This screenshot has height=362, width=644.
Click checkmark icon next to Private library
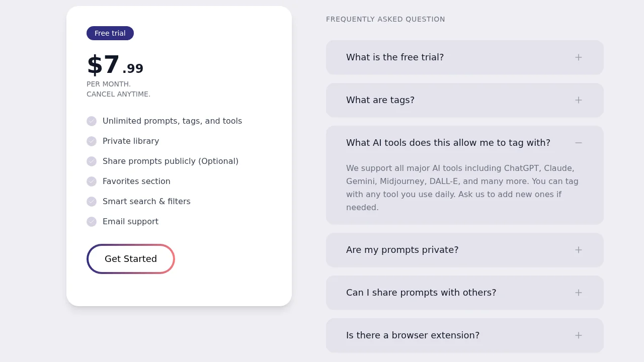(x=92, y=141)
